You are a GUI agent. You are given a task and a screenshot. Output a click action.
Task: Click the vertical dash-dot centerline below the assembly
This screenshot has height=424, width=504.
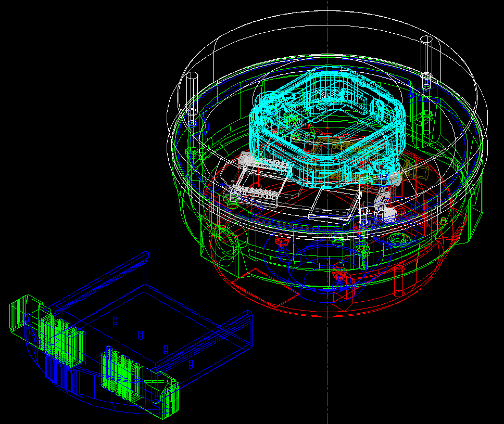click(x=327, y=369)
